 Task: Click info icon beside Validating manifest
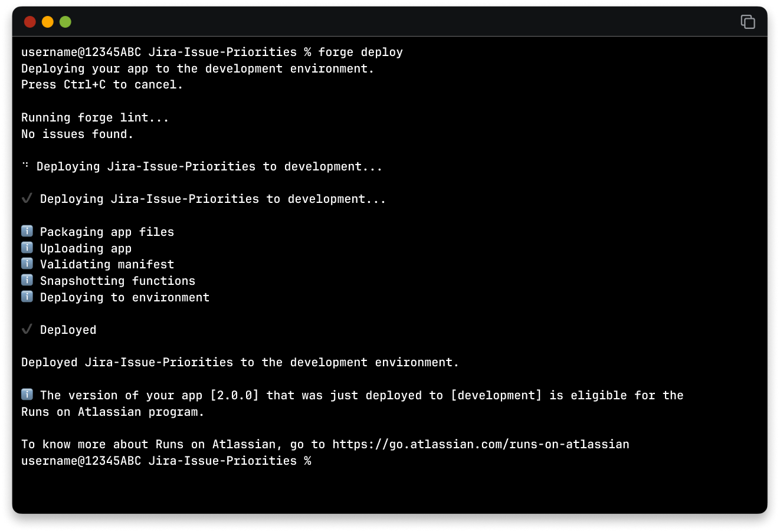point(27,263)
